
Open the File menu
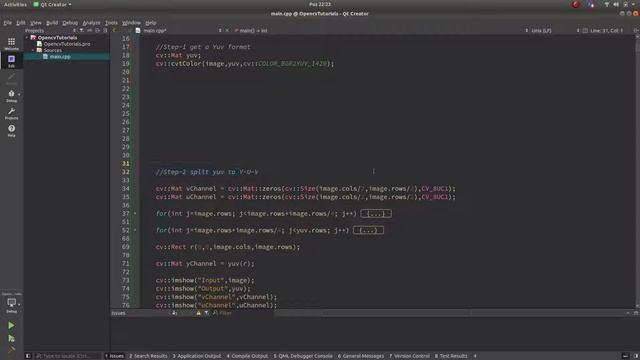(x=8, y=23)
